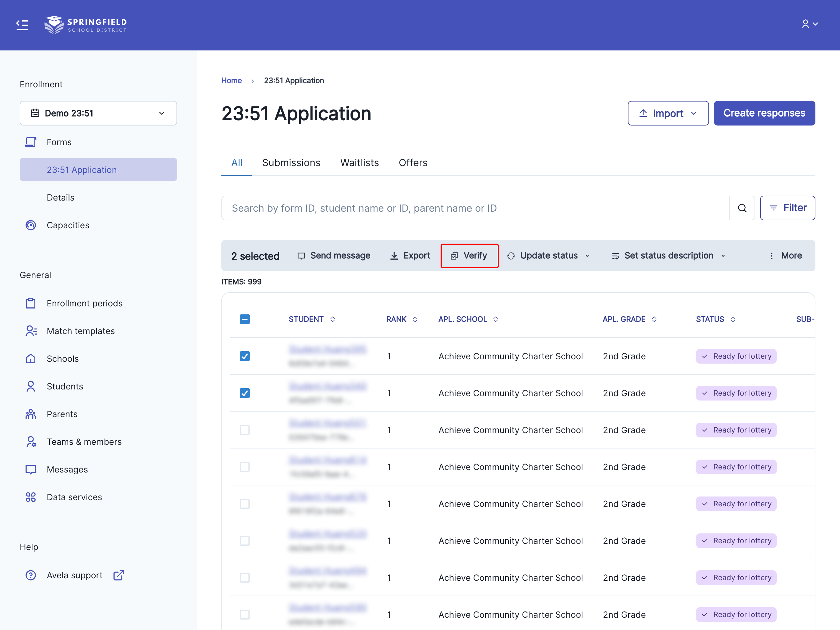Expand the Update status dropdown
840x630 pixels.
(548, 256)
